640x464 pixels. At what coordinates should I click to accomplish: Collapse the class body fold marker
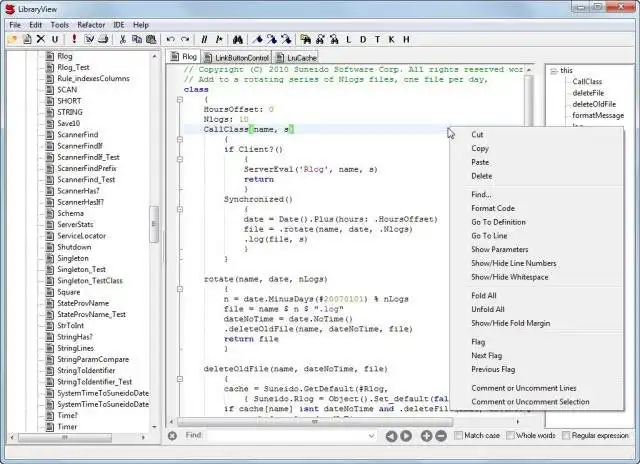pos(180,99)
